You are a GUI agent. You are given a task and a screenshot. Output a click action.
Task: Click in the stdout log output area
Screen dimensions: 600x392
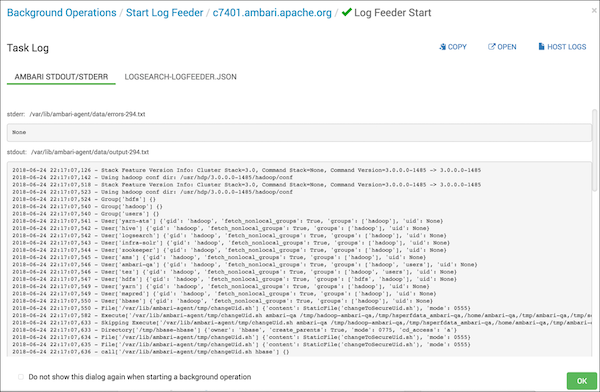[x=299, y=259]
